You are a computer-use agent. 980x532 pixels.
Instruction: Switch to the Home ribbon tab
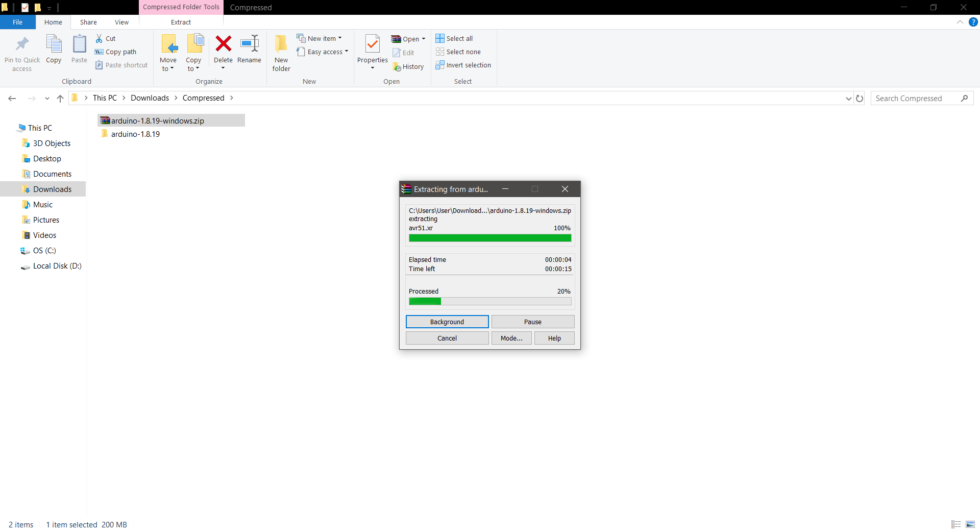point(53,22)
